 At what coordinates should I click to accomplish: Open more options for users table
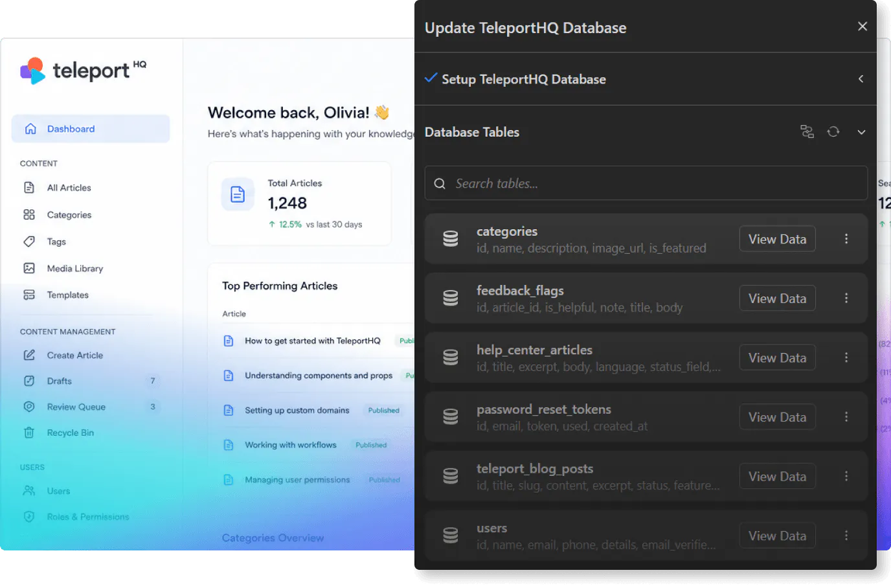point(846,536)
